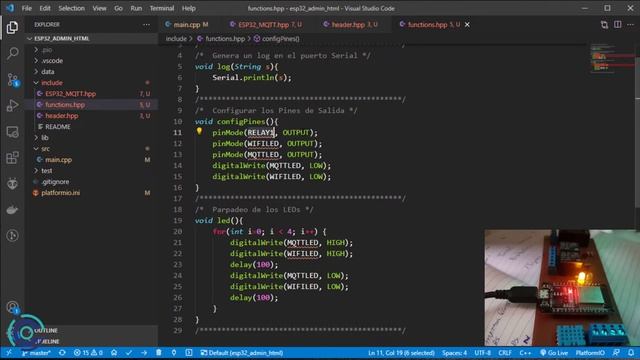Viewport: 640px width, 360px height.
Task: Open the File menu
Action: point(27,8)
